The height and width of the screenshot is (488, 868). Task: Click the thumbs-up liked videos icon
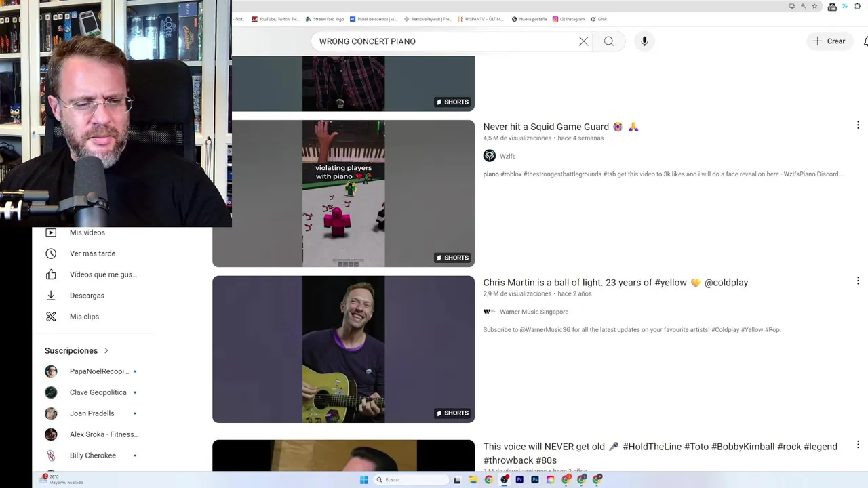(51, 274)
